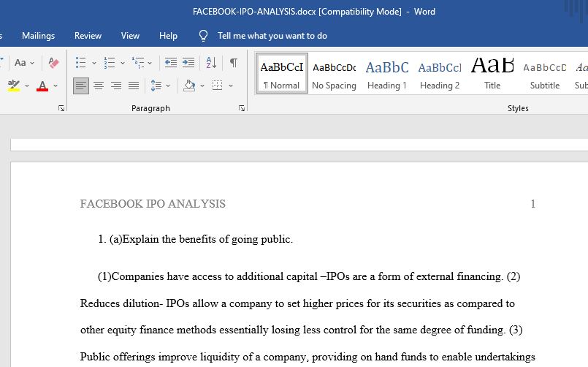Toggle Center paragraph alignment
588x367 pixels.
coord(99,86)
